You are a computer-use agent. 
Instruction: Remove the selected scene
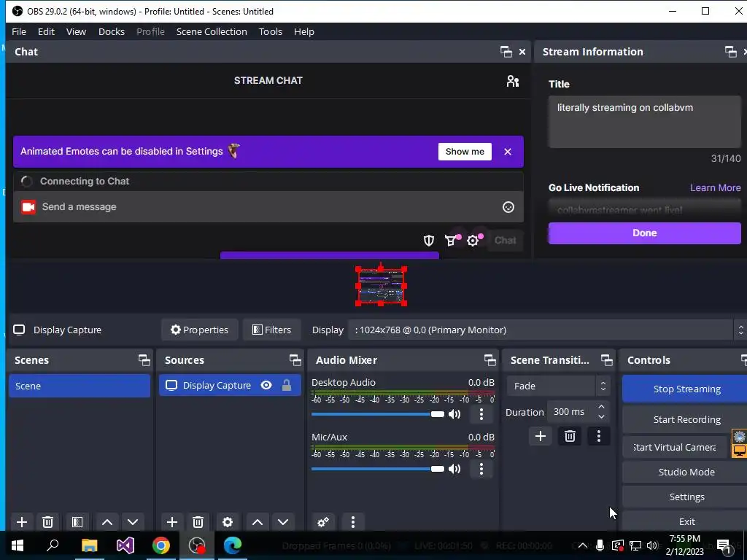point(47,522)
